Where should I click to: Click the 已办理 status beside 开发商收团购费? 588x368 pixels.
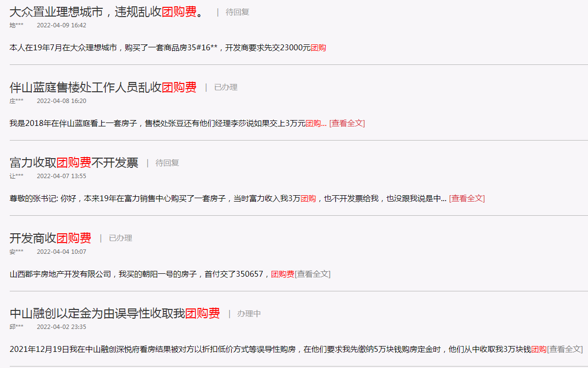pyautogui.click(x=120, y=238)
